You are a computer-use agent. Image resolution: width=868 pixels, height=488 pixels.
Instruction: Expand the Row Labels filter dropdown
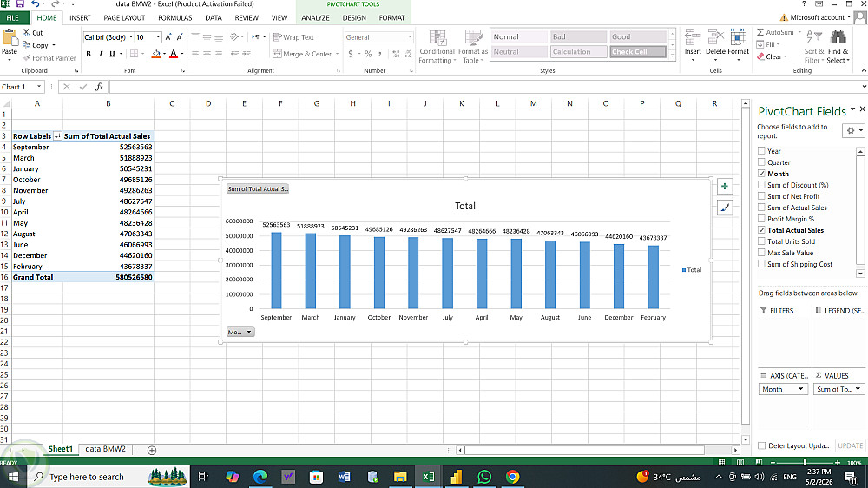57,136
